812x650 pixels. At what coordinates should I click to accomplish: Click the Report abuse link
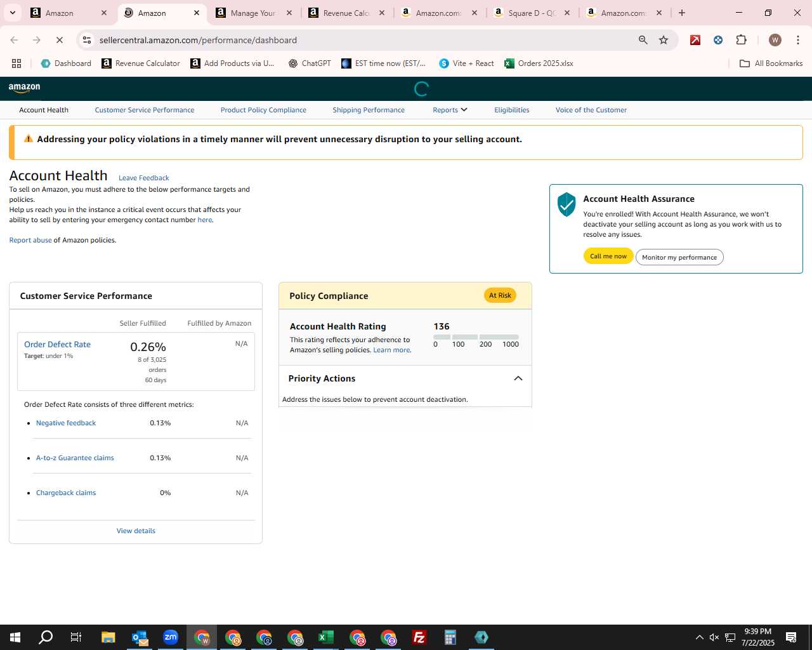tap(30, 240)
